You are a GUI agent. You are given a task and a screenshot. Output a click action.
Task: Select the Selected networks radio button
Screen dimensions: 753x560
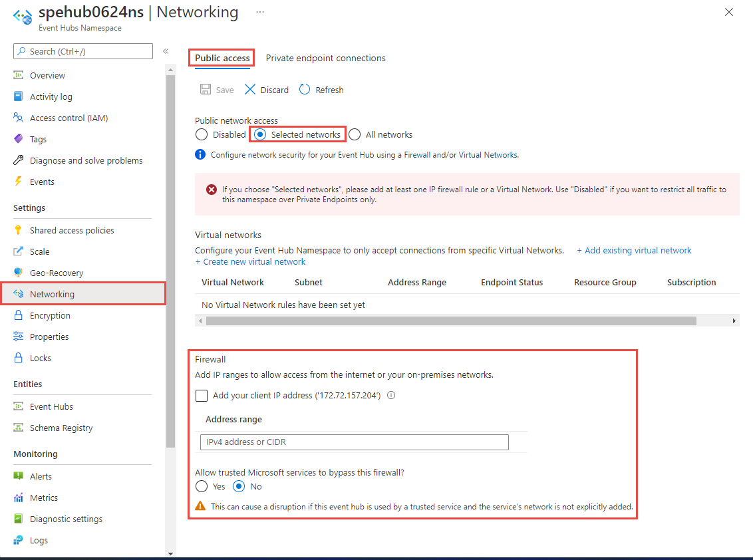tap(260, 134)
